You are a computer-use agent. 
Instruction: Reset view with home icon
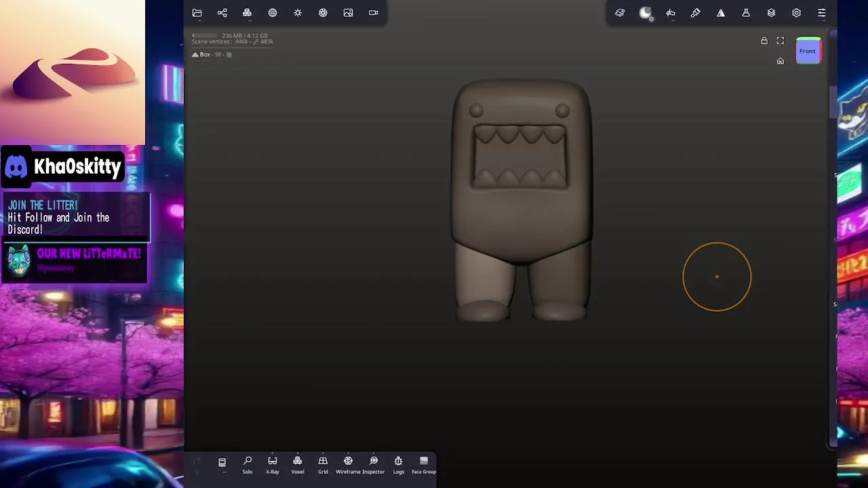coord(781,61)
